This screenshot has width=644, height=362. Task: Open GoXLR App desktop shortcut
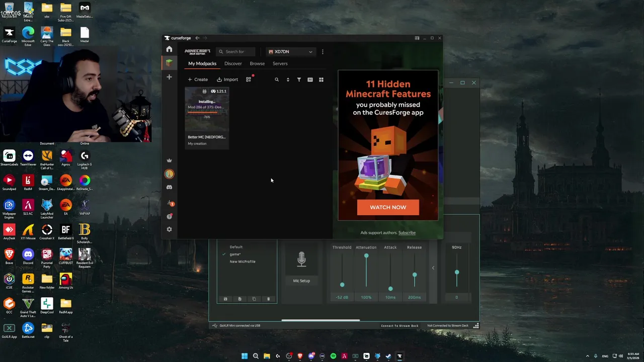click(9, 330)
